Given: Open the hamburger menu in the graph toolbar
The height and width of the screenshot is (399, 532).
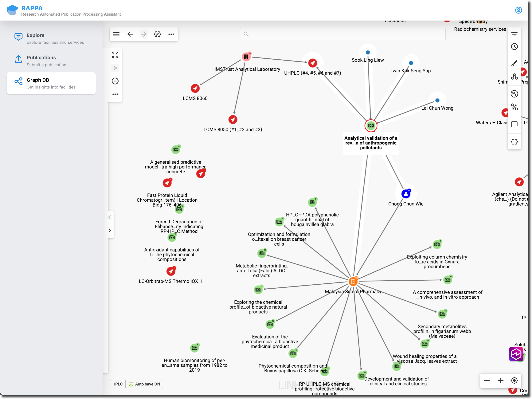Looking at the screenshot, I should pyautogui.click(x=116, y=34).
